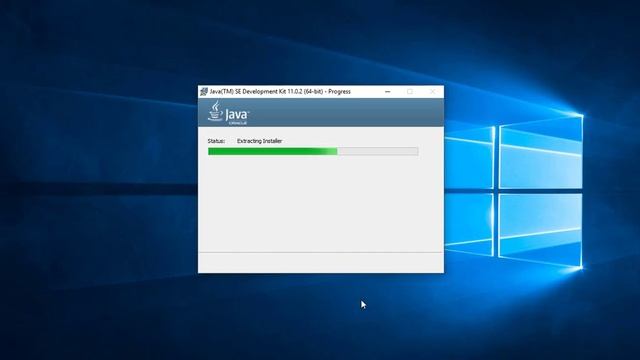Click the 'Extracting Installer' status text

[259, 141]
